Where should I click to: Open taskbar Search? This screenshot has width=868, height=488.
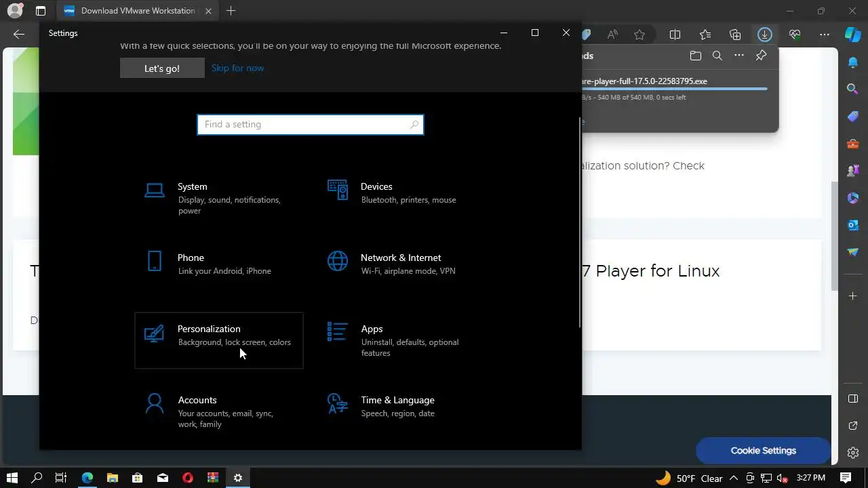[x=37, y=478]
